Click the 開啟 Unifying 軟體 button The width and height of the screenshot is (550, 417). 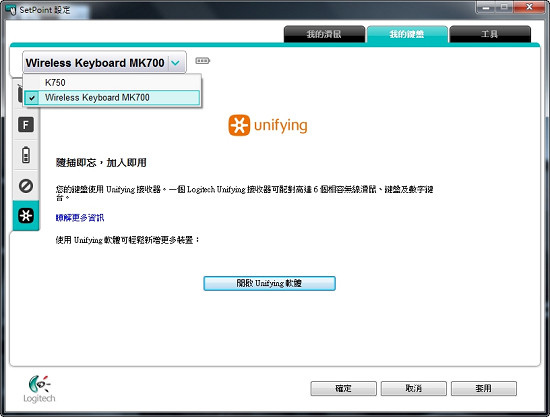tap(269, 283)
